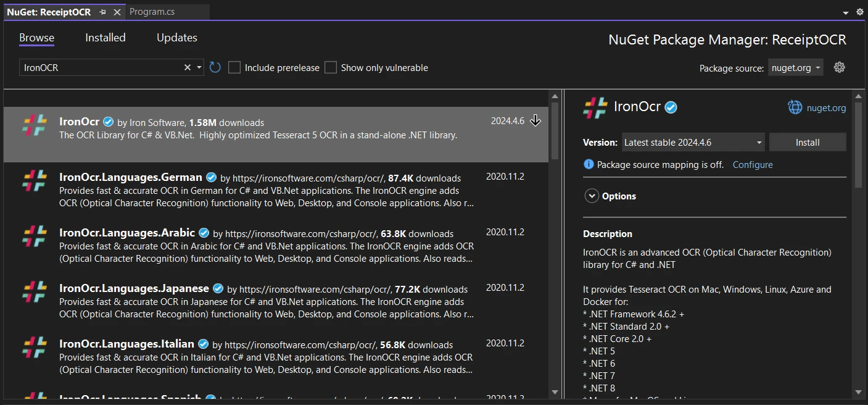The height and width of the screenshot is (405, 868).
Task: Open the document tab list dropdown arrow
Action: point(846,12)
